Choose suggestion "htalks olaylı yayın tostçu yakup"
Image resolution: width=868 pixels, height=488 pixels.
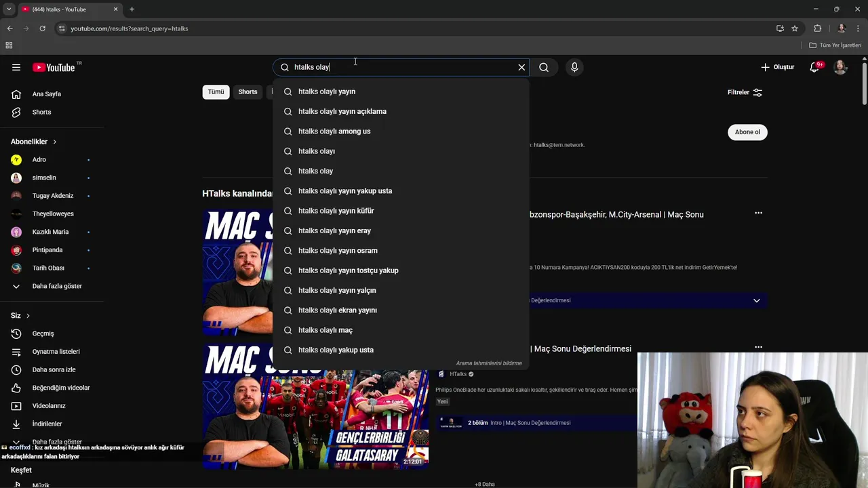[x=401, y=270]
